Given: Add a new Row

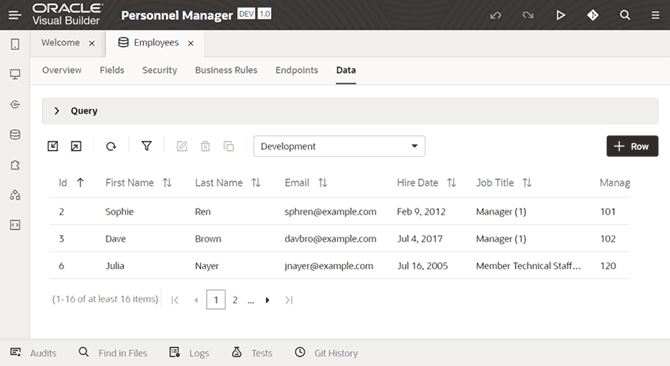Looking at the screenshot, I should [x=632, y=146].
